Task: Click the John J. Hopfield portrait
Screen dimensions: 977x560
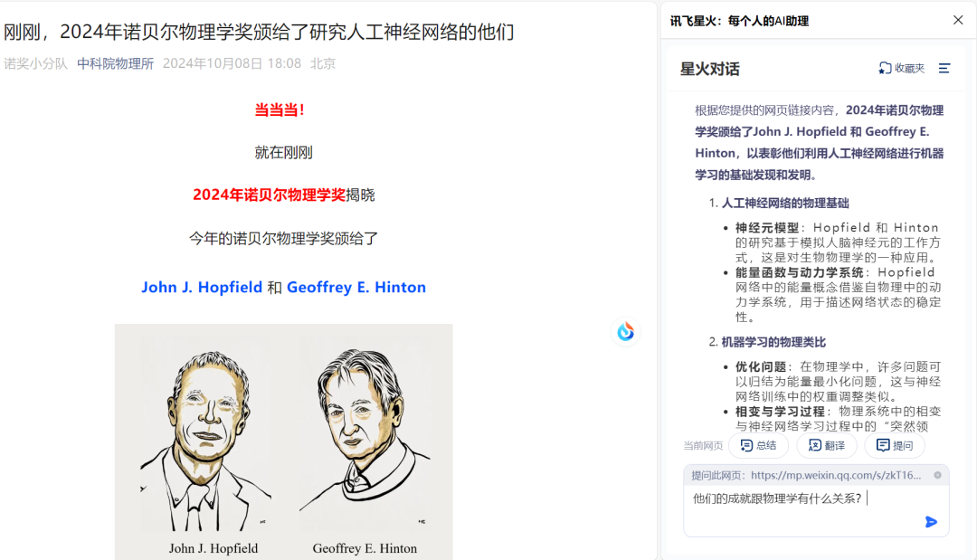Action: tap(204, 436)
